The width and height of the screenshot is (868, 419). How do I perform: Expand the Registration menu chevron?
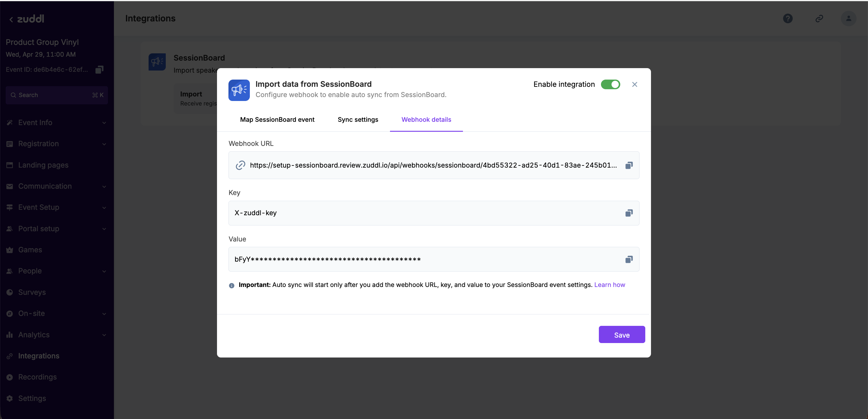point(104,144)
